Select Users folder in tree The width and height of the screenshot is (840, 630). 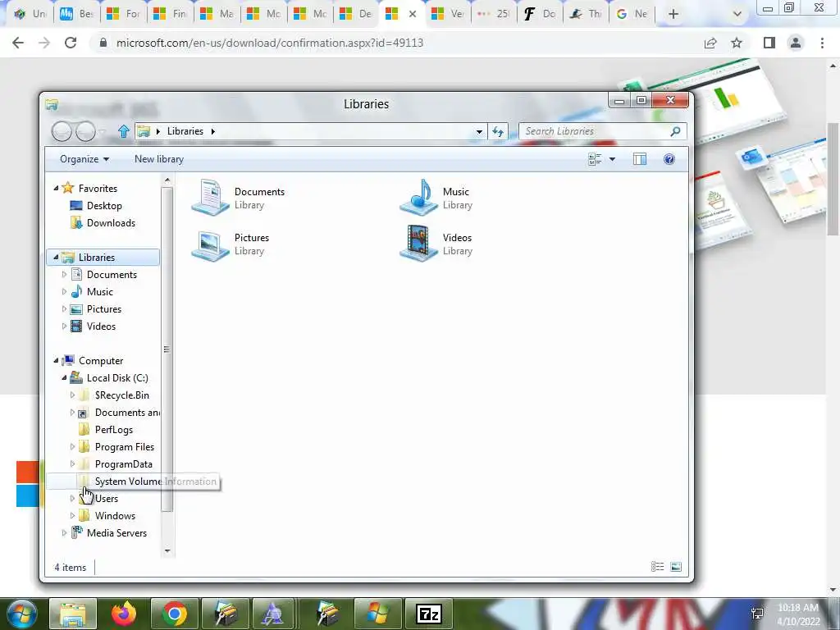pyautogui.click(x=106, y=499)
